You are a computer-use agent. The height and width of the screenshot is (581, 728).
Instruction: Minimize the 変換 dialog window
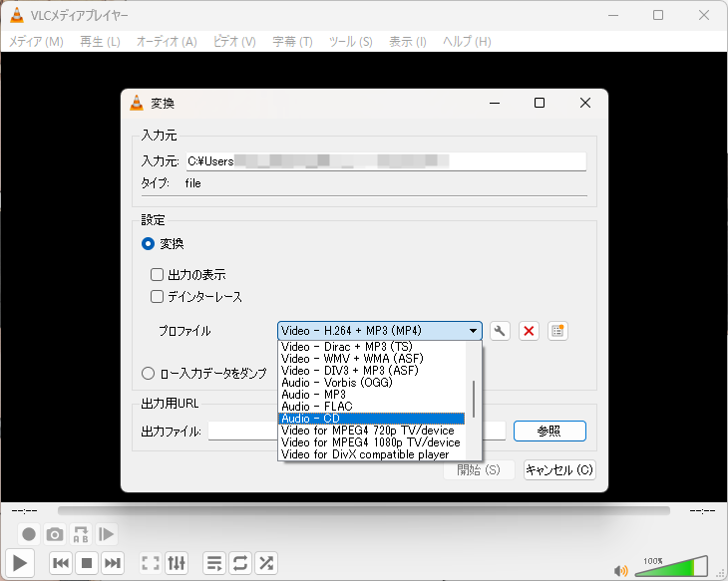tap(495, 103)
